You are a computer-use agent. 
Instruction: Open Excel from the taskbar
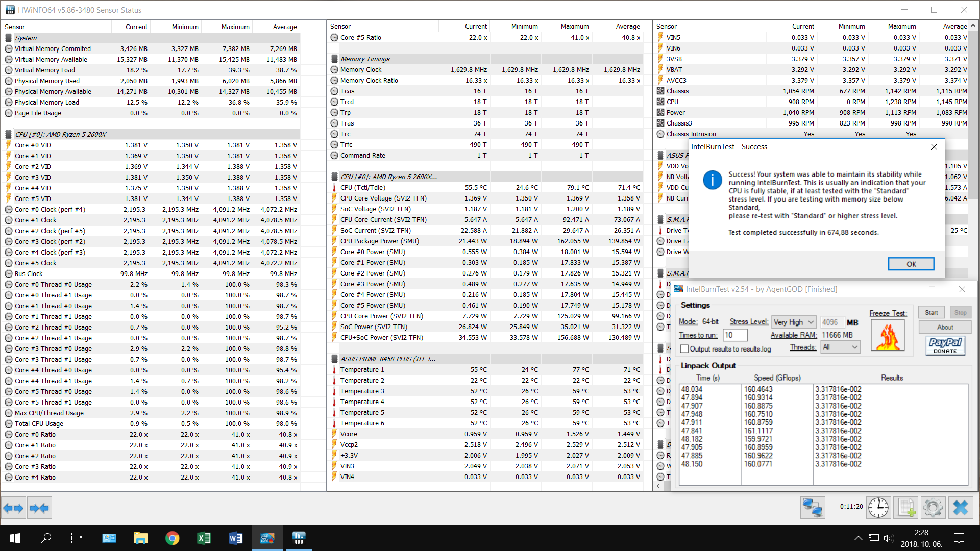[204, 538]
